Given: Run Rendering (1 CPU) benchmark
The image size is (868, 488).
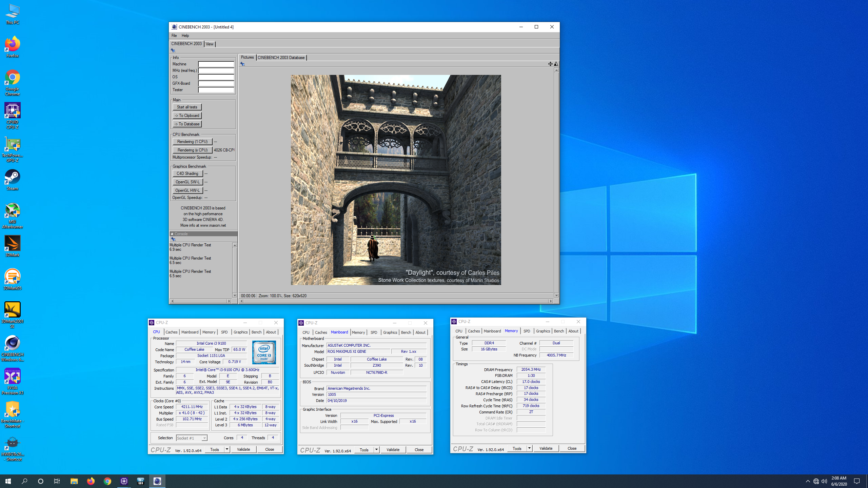Looking at the screenshot, I should (192, 142).
